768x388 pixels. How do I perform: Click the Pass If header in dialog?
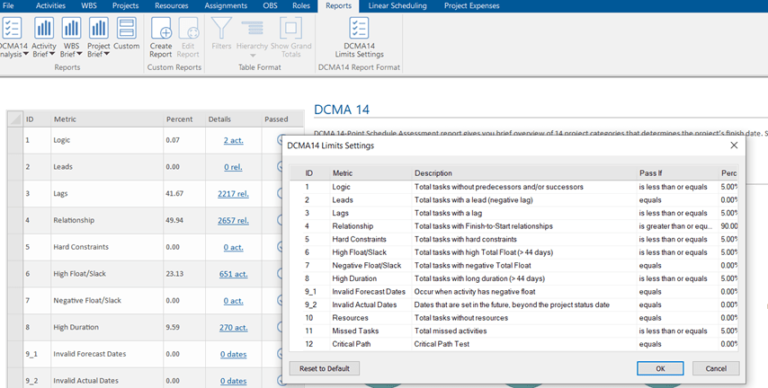[x=676, y=173]
